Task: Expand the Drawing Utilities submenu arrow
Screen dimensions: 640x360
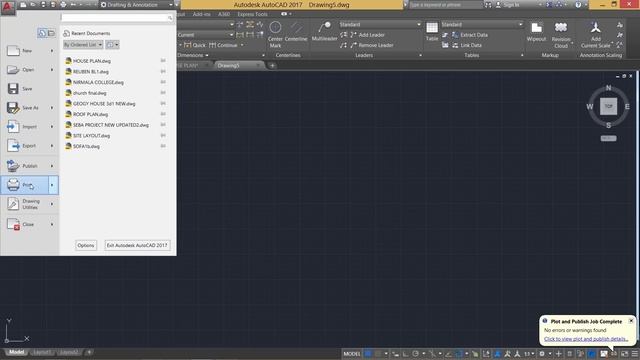Action: tap(53, 204)
